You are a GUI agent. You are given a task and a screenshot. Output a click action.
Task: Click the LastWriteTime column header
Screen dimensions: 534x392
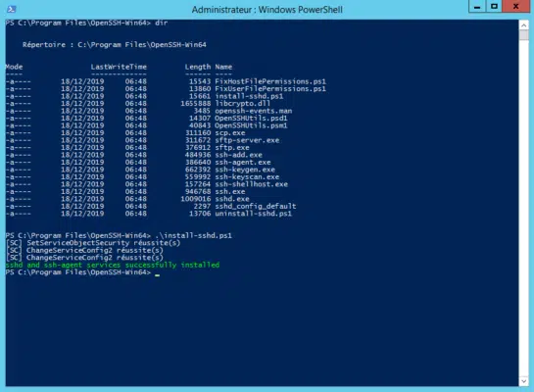coord(119,67)
